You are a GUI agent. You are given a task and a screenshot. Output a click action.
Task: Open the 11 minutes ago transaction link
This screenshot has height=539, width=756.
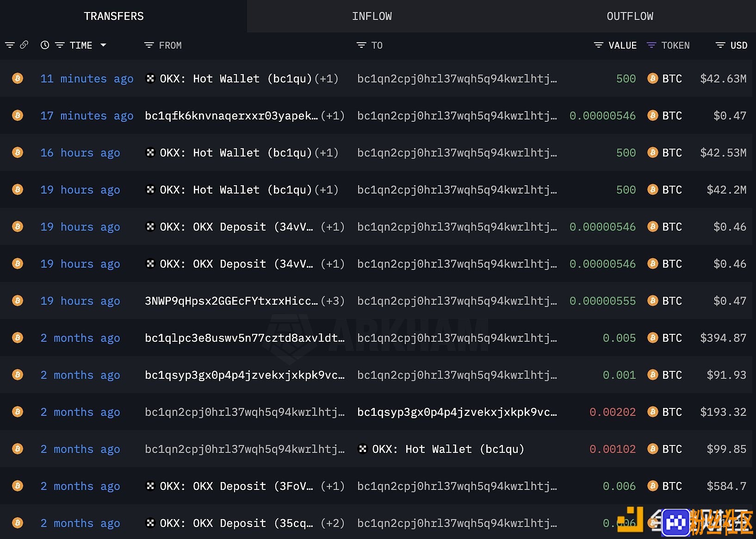tap(87, 79)
